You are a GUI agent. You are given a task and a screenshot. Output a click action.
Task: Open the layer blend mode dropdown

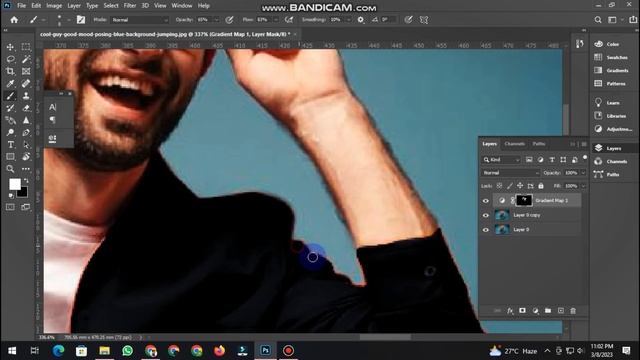click(x=511, y=173)
